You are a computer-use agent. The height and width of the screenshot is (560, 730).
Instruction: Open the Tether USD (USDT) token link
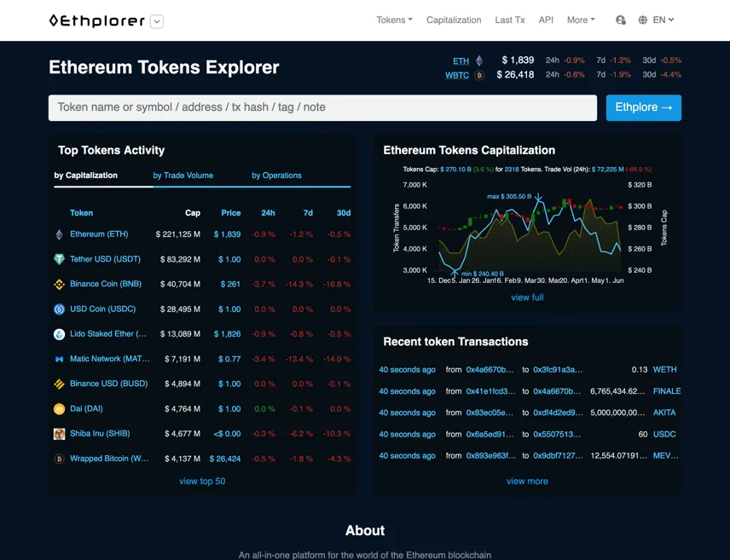point(105,259)
